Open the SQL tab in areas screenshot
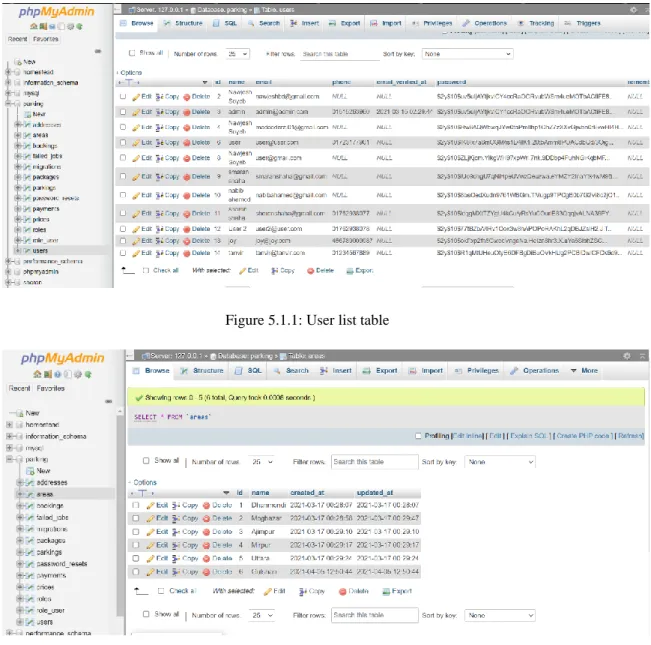Viewport: 651px width, 645px height. pyautogui.click(x=249, y=371)
